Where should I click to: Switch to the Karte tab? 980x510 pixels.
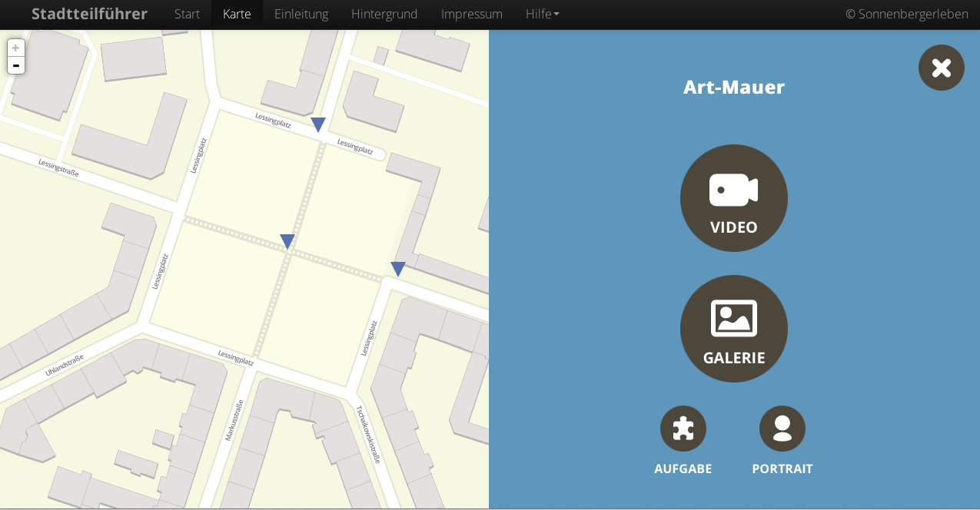[237, 14]
